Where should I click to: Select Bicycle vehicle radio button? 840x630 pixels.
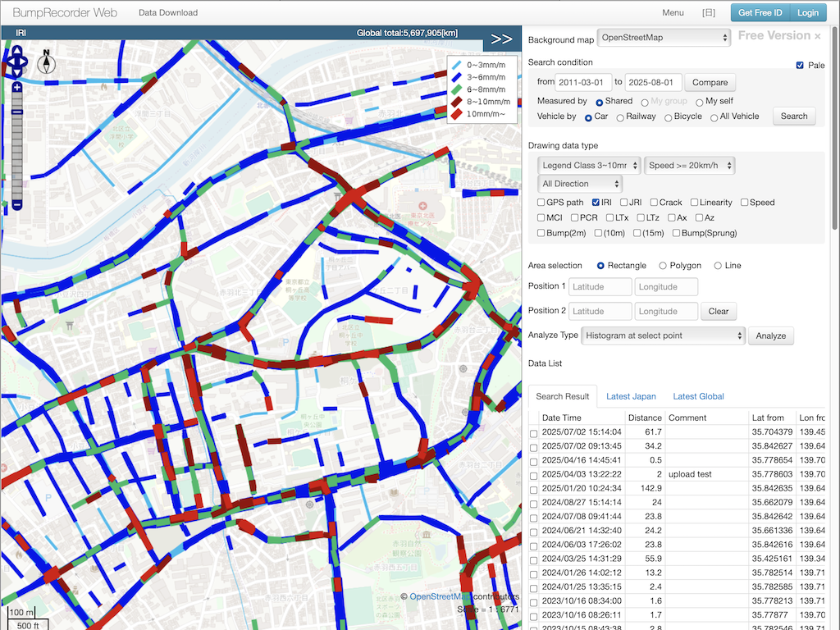coord(668,117)
